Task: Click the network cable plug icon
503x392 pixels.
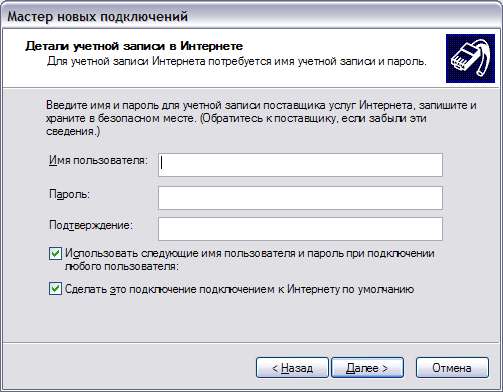Action: 470,58
